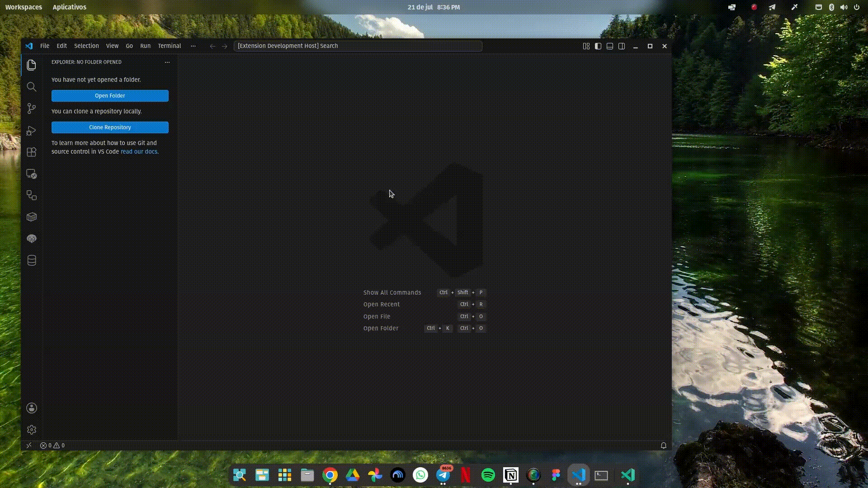Toggle the bottom panel visibility
This screenshot has width=868, height=488.
(610, 46)
